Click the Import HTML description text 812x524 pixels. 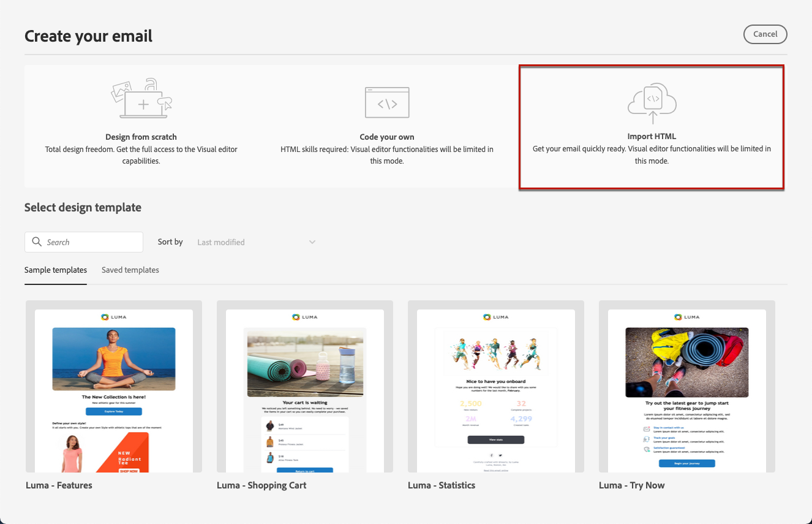pos(652,154)
